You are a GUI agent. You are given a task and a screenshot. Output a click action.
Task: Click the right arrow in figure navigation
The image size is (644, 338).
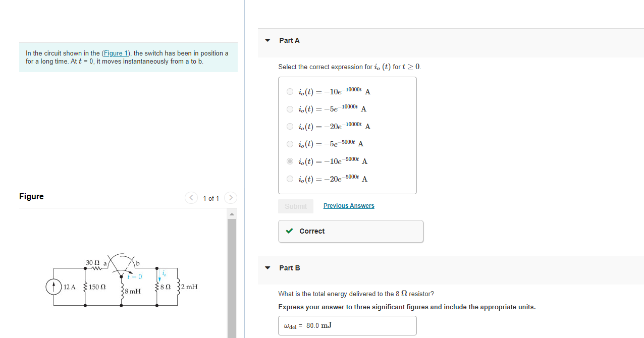point(230,198)
